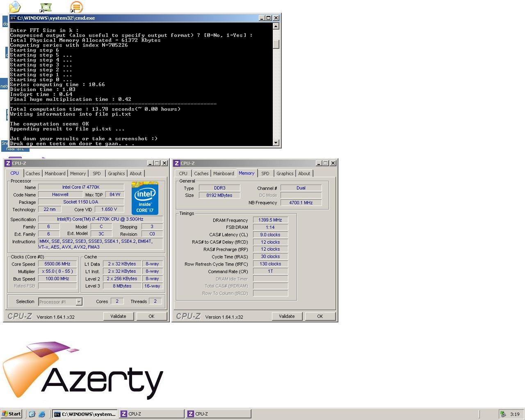525x420 pixels.
Task: Click the Bus Speed value '100.00 MHz'
Action: (x=57, y=278)
